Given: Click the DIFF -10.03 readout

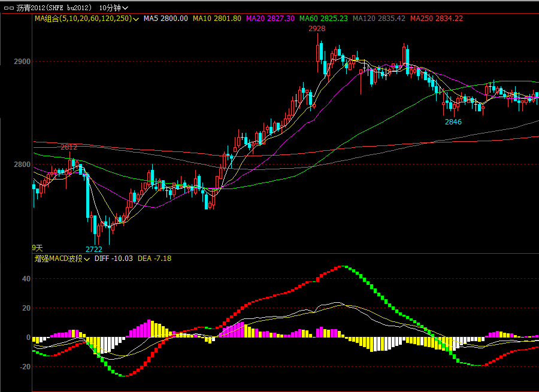Looking at the screenshot, I should coord(113,259).
